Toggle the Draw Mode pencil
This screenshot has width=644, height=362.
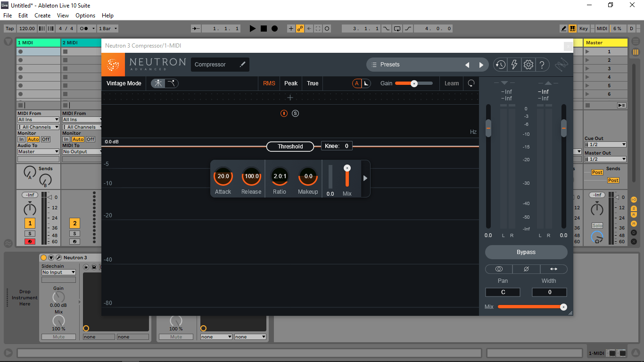563,28
